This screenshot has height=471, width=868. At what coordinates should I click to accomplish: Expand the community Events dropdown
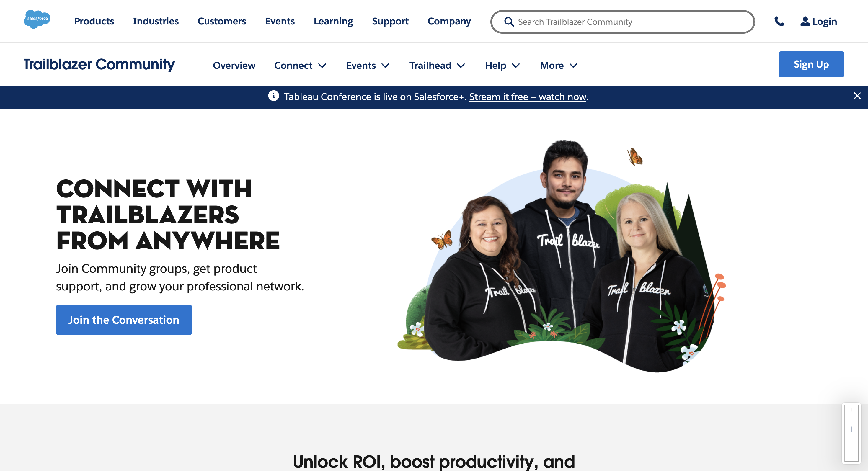pyautogui.click(x=368, y=65)
